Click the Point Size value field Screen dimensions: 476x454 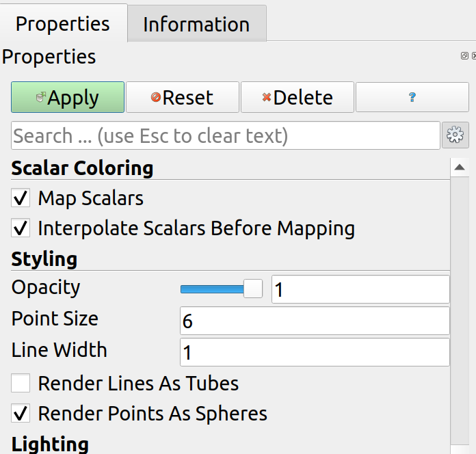[x=314, y=321]
